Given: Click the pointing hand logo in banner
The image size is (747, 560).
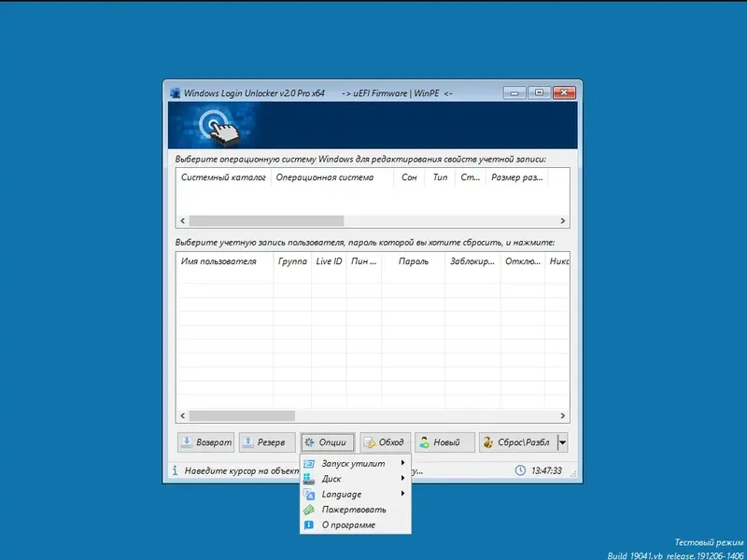Looking at the screenshot, I should (x=219, y=127).
